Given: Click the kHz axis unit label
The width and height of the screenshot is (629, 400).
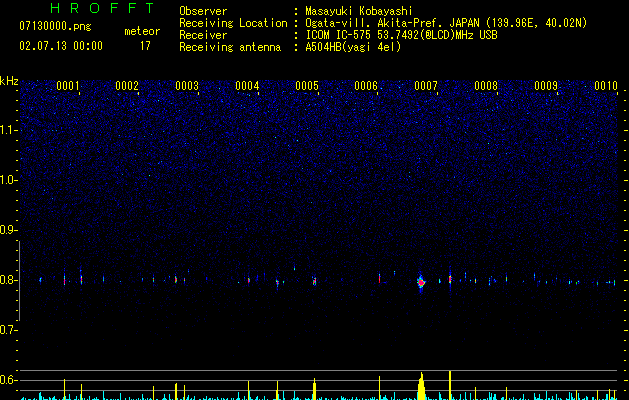Looking at the screenshot, I should tap(9, 81).
